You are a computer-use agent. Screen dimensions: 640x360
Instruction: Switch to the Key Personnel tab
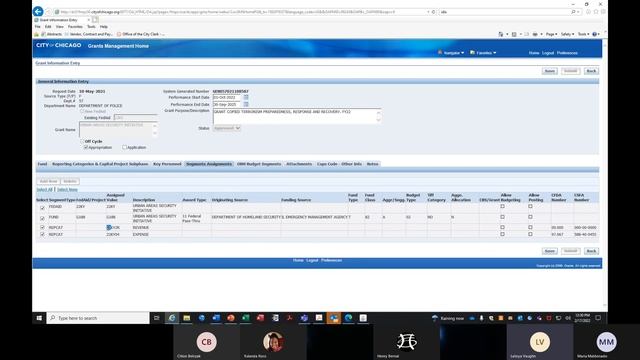point(167,164)
